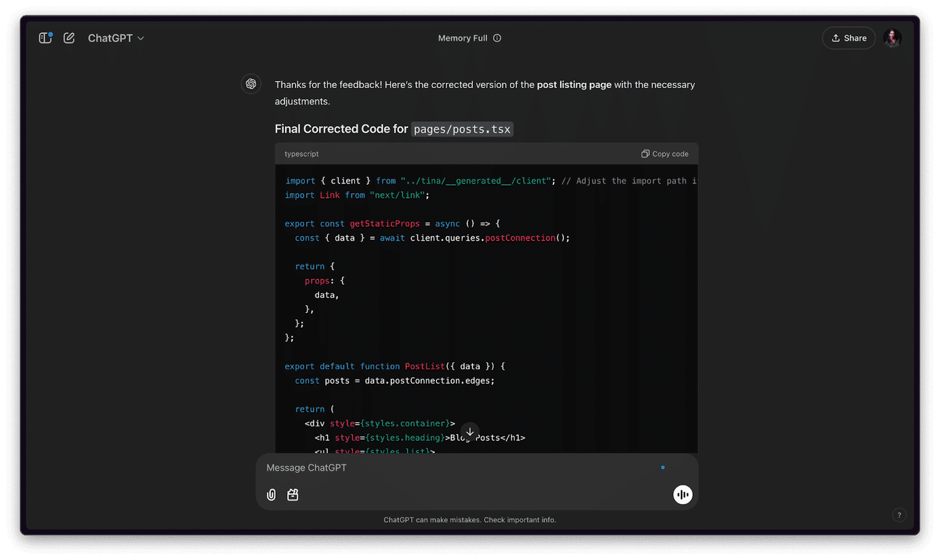Start voice mode with the waveform button
Viewport: 940px width, 560px height.
coord(683,494)
